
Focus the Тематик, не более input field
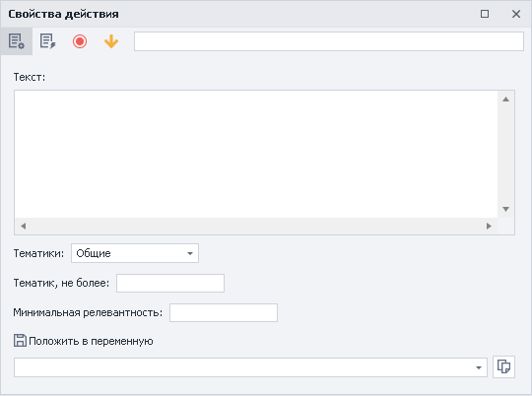[170, 283]
